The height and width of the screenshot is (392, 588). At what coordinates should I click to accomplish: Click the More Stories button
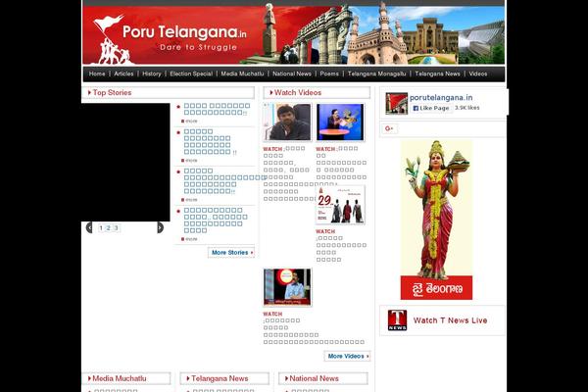(x=231, y=253)
